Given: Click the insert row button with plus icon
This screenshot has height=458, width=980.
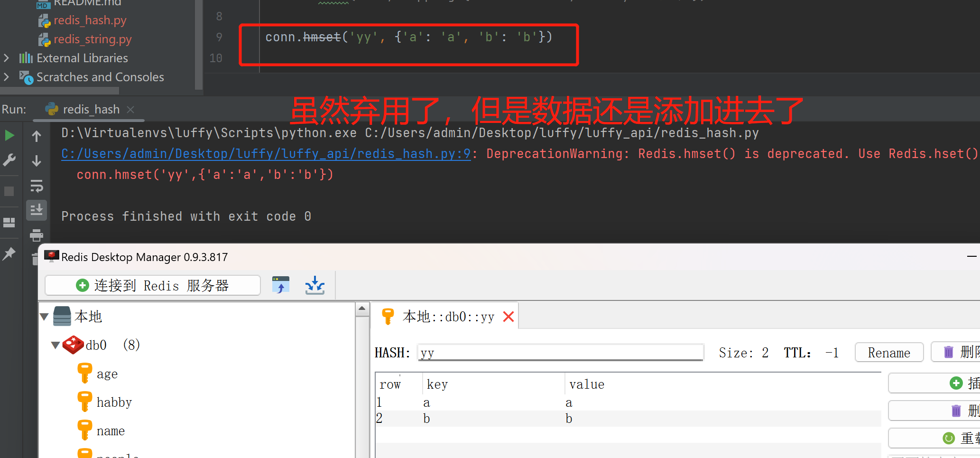Looking at the screenshot, I should (934, 383).
